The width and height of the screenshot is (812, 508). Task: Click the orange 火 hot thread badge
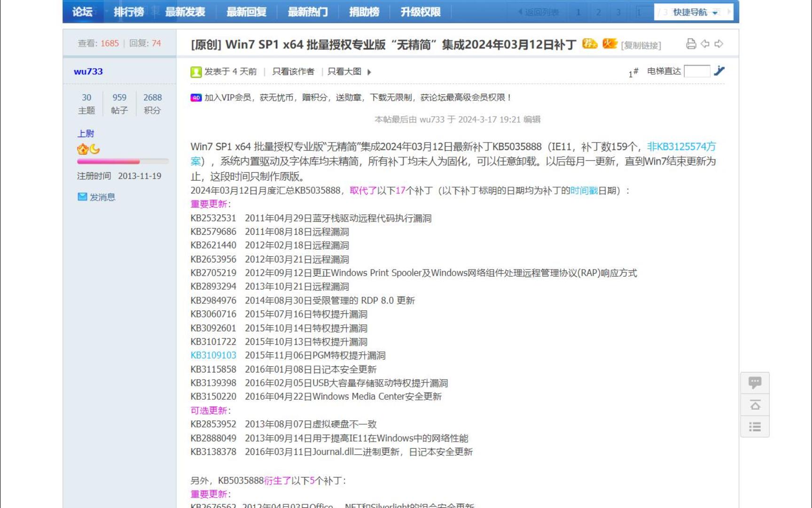click(610, 44)
